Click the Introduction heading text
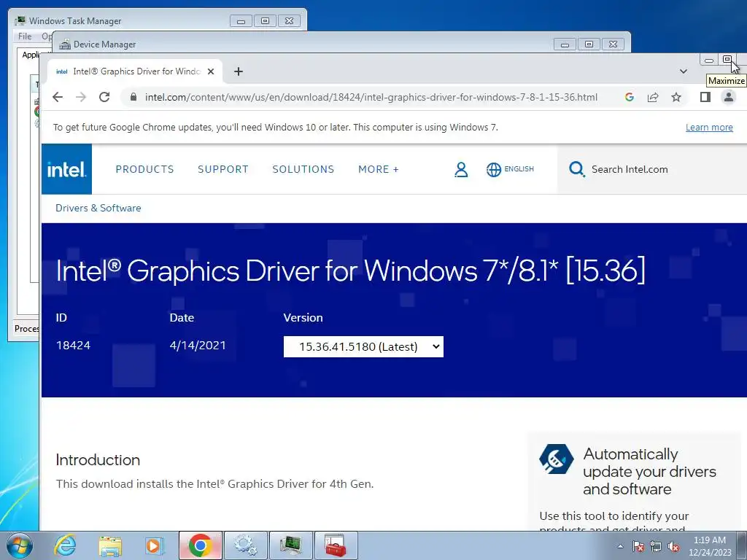 [98, 460]
